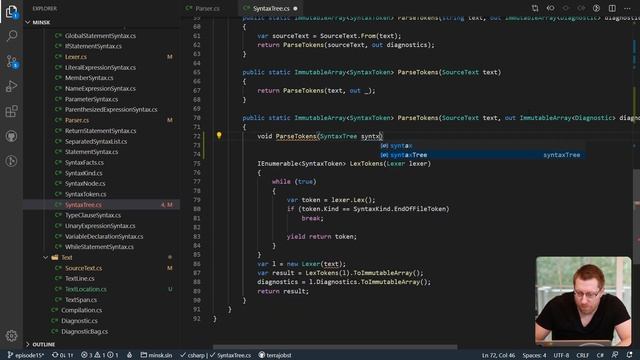The image size is (640, 360).
Task: Open the Source Control view
Action: click(x=11, y=62)
